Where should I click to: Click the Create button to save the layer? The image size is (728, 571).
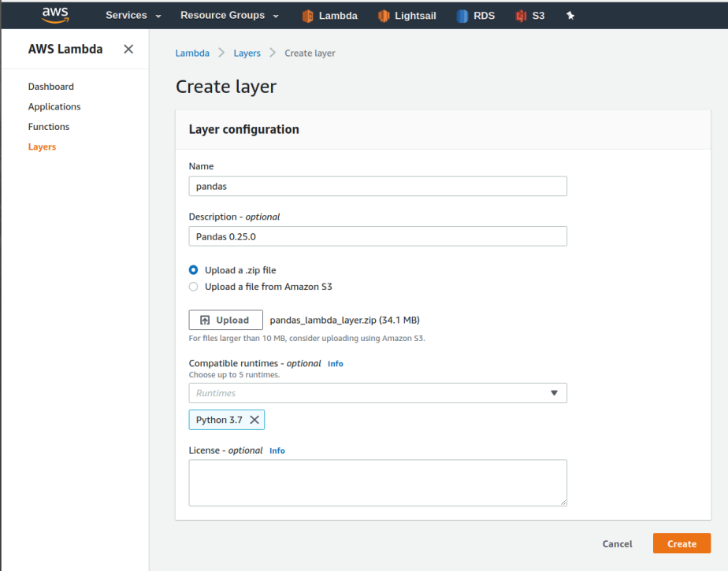[681, 543]
